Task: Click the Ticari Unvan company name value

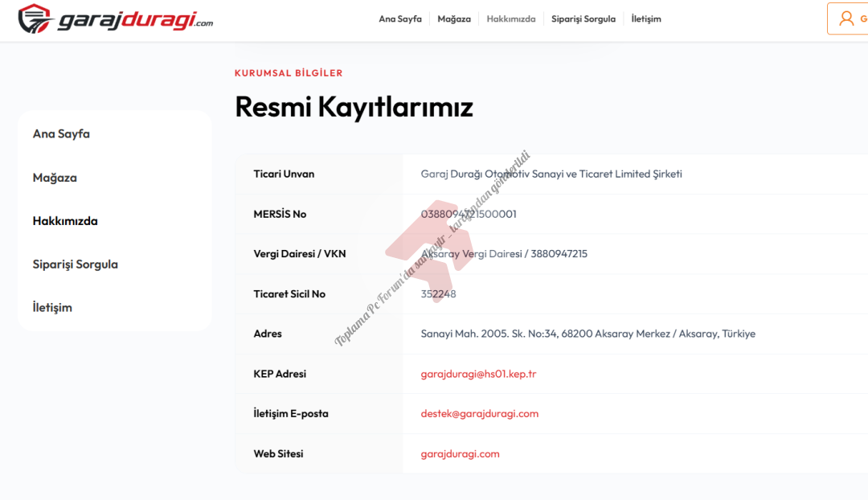Action: (551, 174)
